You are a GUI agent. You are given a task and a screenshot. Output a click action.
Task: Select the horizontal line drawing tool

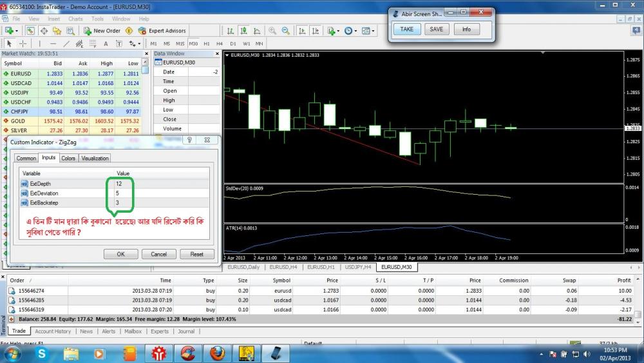click(x=53, y=44)
